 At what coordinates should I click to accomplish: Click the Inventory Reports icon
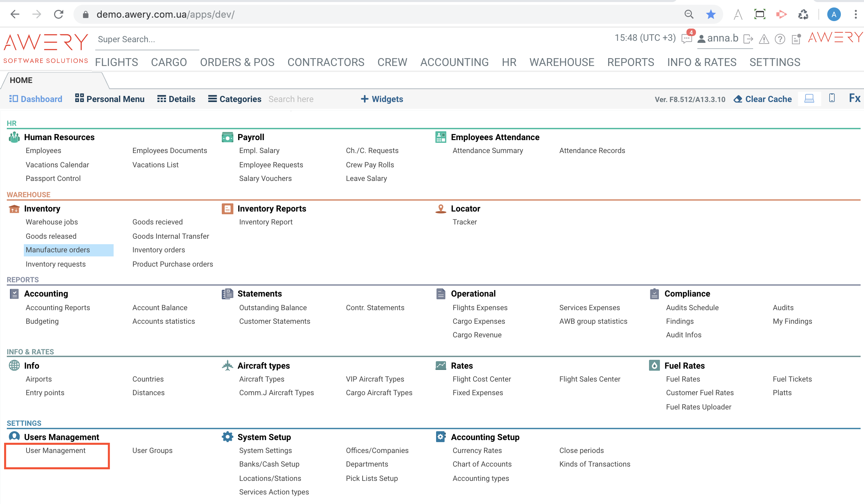(x=227, y=208)
